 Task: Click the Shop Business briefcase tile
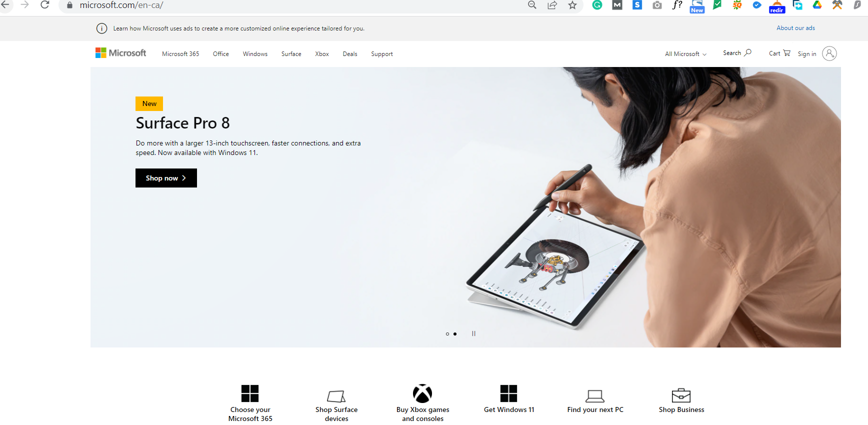(x=681, y=400)
